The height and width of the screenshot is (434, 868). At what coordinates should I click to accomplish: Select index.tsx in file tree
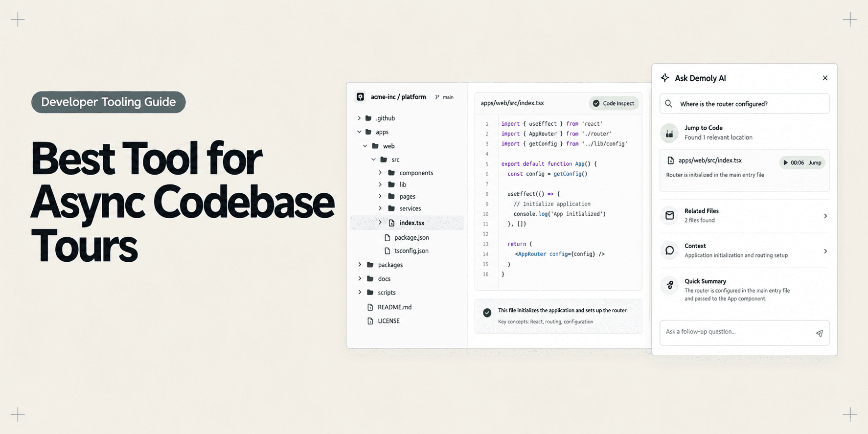click(407, 223)
